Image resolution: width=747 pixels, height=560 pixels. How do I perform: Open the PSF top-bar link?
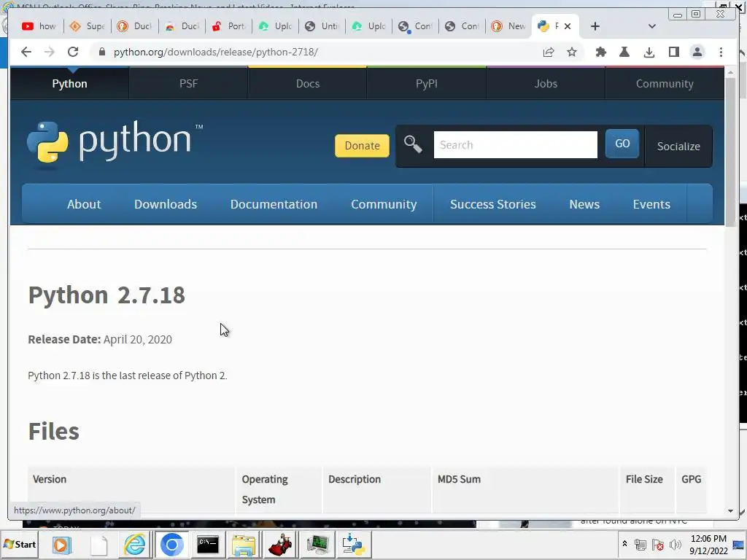click(x=189, y=83)
